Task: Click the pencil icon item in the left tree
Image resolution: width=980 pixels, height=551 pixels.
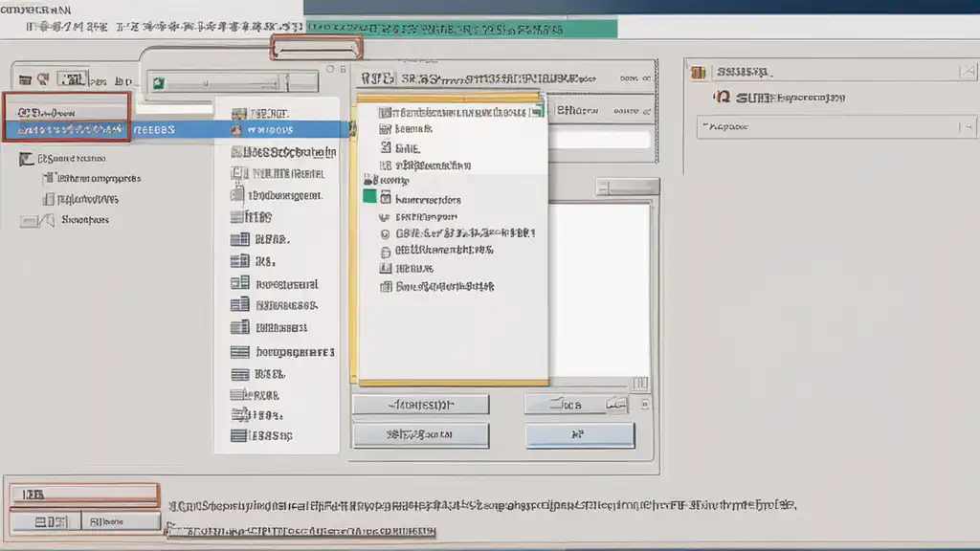Action: [x=64, y=220]
